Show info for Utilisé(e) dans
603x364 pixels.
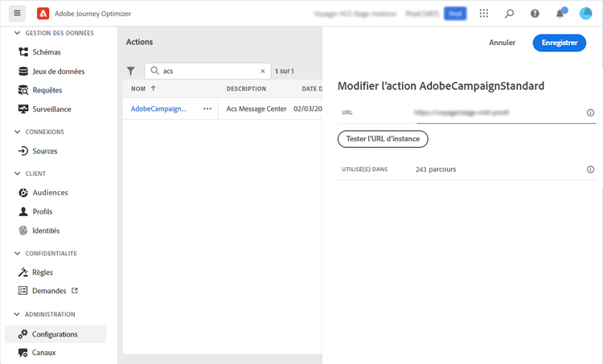[590, 170]
